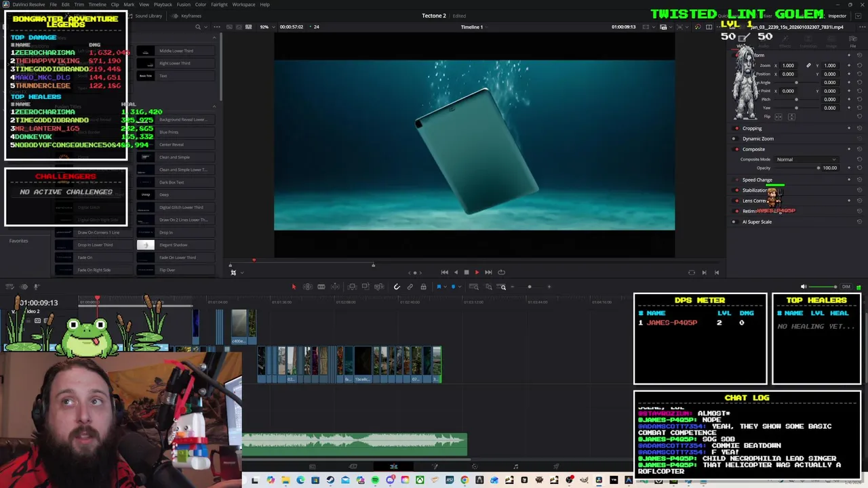Toggle timeline Snapping magnet
Image resolution: width=868 pixels, height=488 pixels.
397,287
